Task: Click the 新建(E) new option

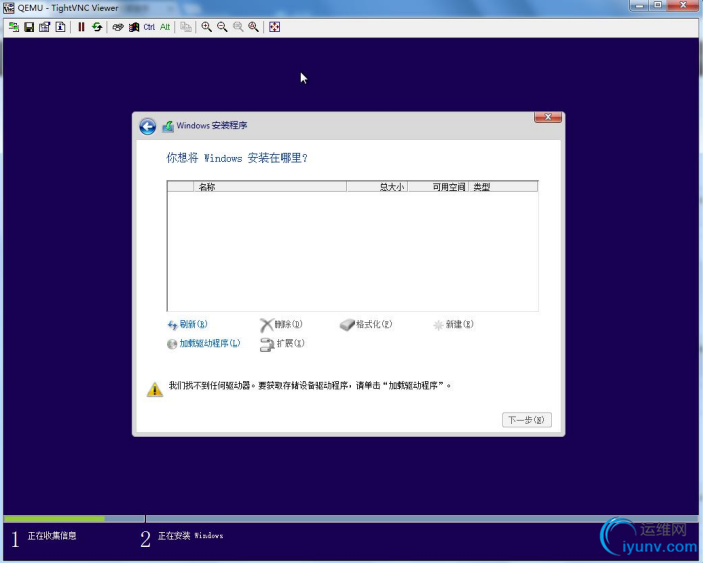Action: (460, 324)
